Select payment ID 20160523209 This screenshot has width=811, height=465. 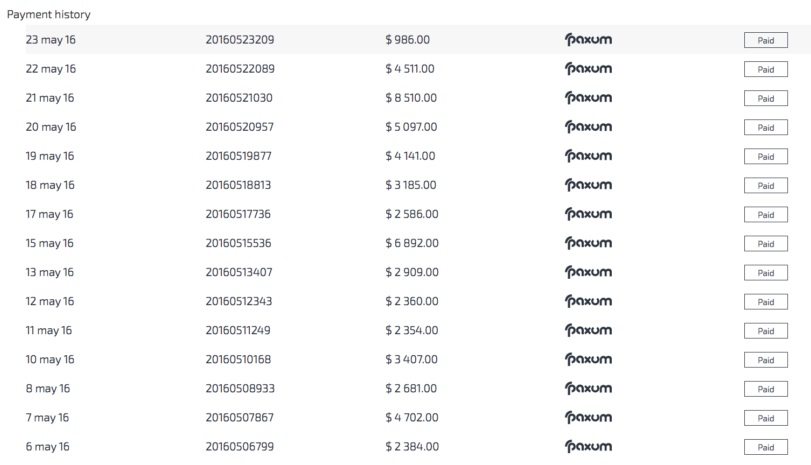click(239, 40)
